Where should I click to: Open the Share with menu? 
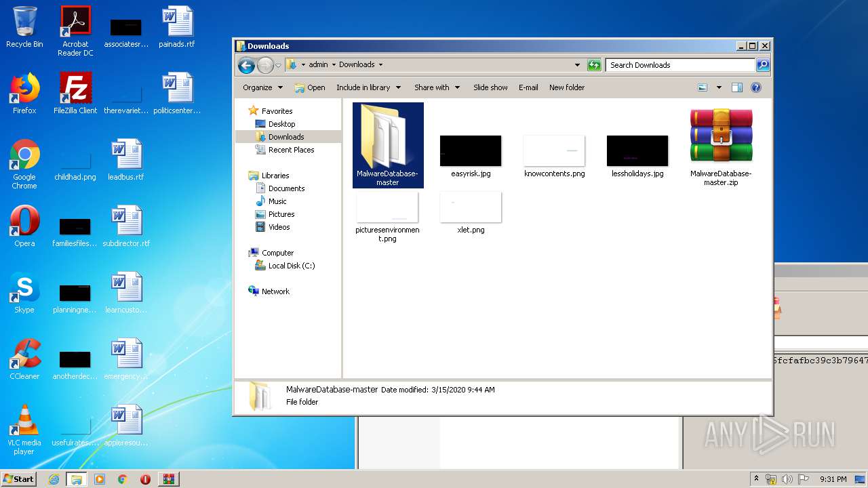click(x=437, y=87)
